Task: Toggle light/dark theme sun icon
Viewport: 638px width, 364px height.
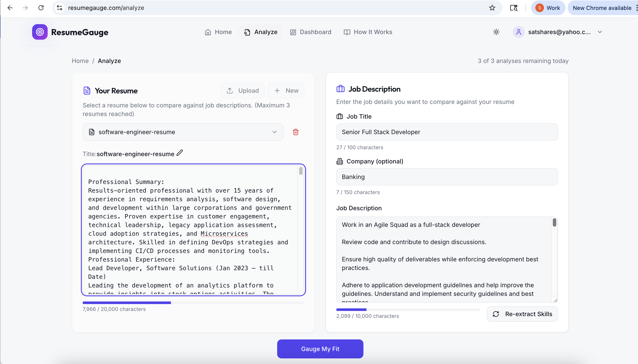Action: (496, 32)
